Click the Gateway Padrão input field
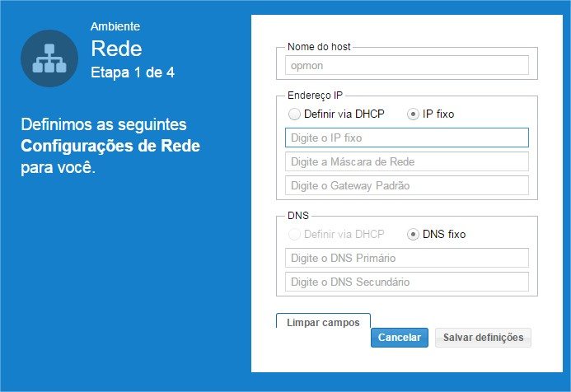Screen dimensions: 571x392 click(x=406, y=185)
